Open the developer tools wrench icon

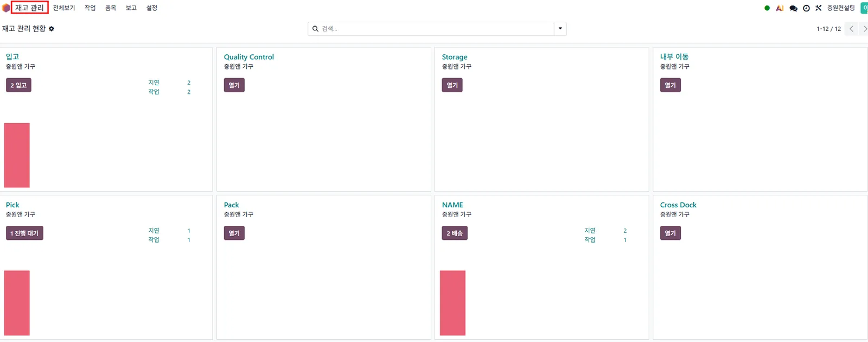pos(818,8)
